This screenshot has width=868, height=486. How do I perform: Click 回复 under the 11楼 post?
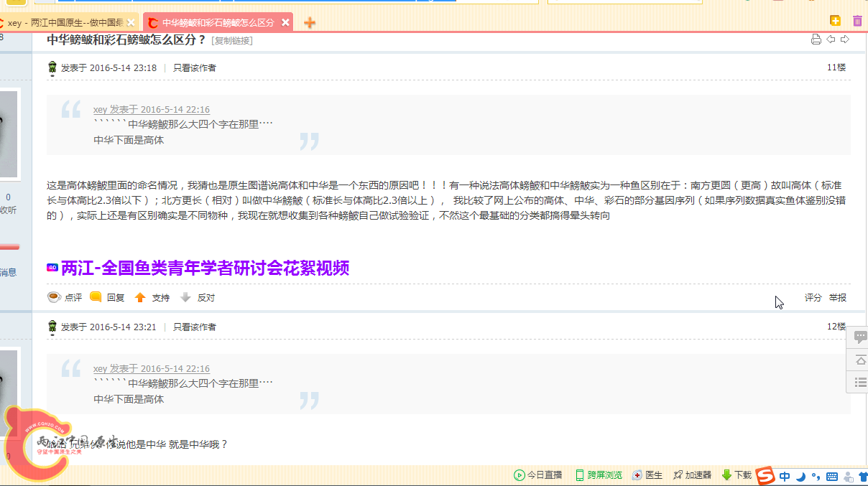click(x=116, y=297)
